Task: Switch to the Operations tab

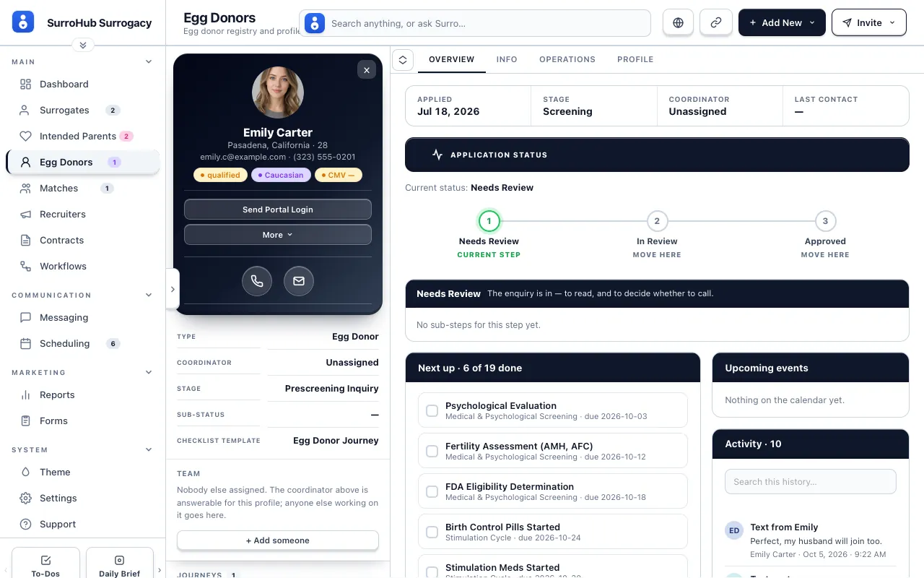Action: (x=567, y=59)
